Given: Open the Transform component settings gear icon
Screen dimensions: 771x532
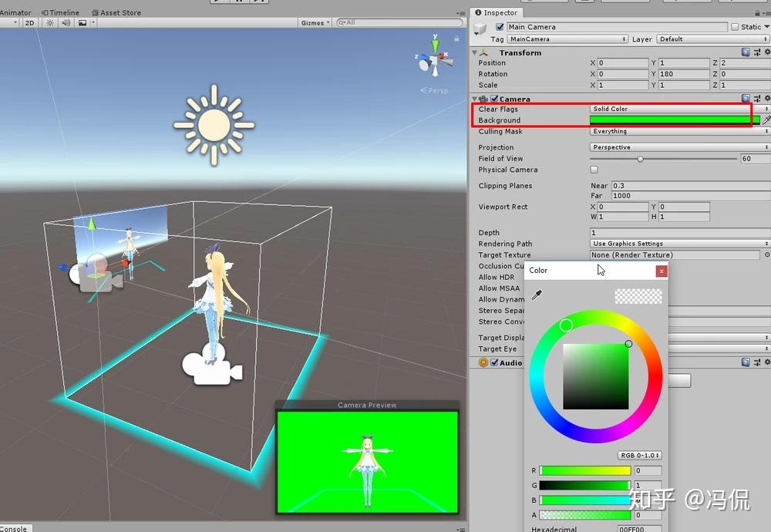Looking at the screenshot, I should [767, 52].
